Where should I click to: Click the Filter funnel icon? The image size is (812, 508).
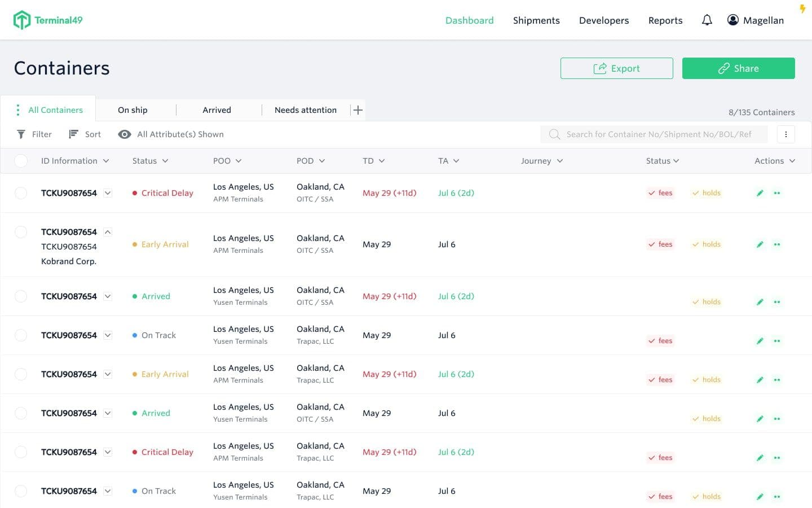coord(21,134)
